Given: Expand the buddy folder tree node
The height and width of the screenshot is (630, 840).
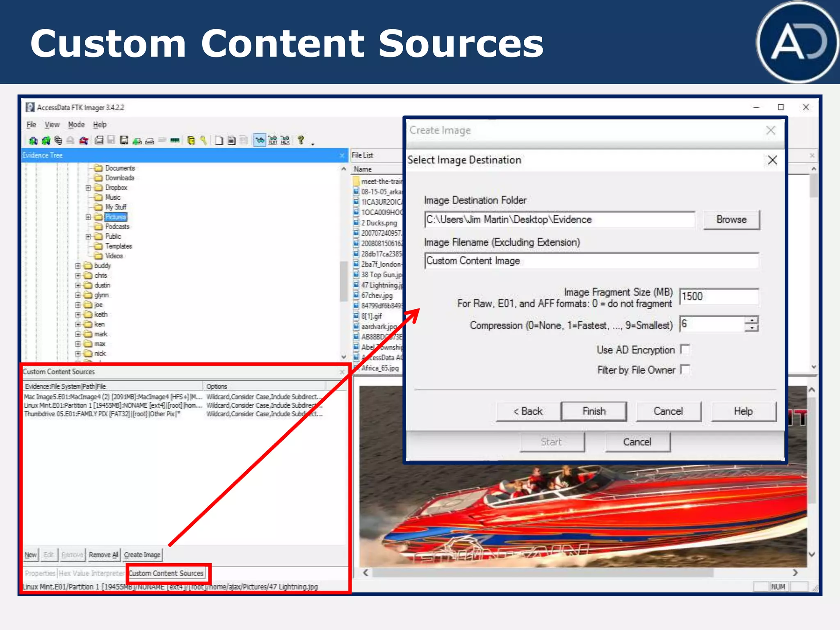Looking at the screenshot, I should (x=78, y=266).
